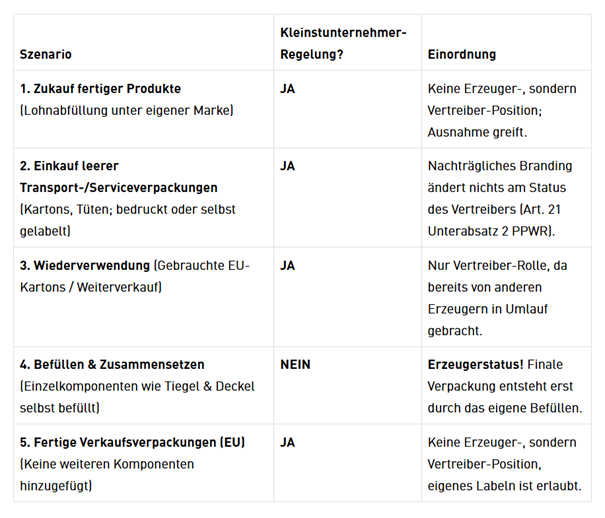Select '5. Fertige Verkaufsverpackungen (EU)' heading
The height and width of the screenshot is (518, 605).
point(132,442)
